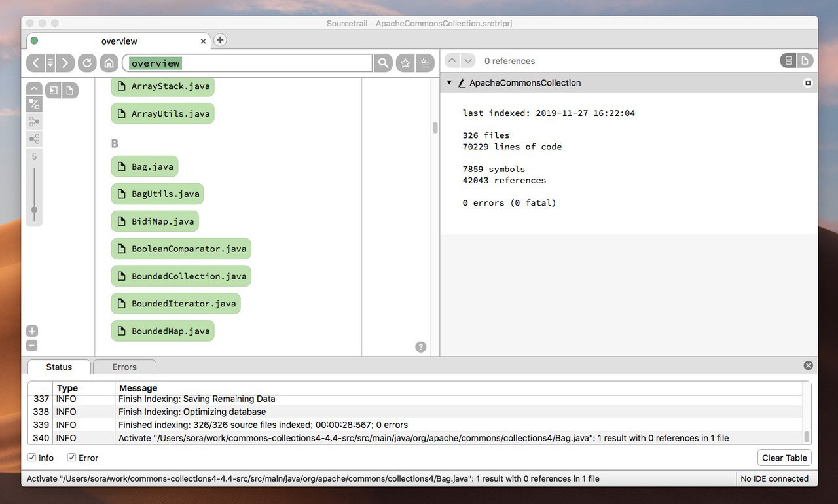Click the No IDE connected status indicator
This screenshot has height=504, width=838.
[774, 478]
